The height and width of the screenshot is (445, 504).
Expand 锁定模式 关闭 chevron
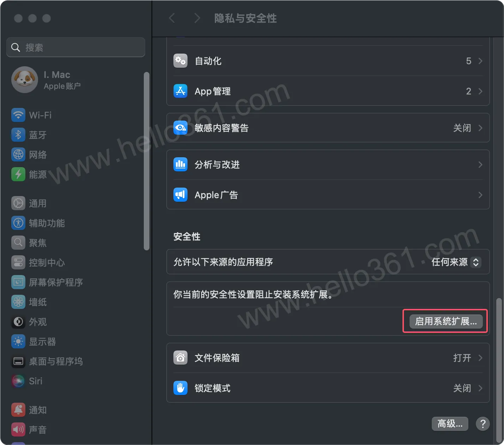(x=480, y=388)
